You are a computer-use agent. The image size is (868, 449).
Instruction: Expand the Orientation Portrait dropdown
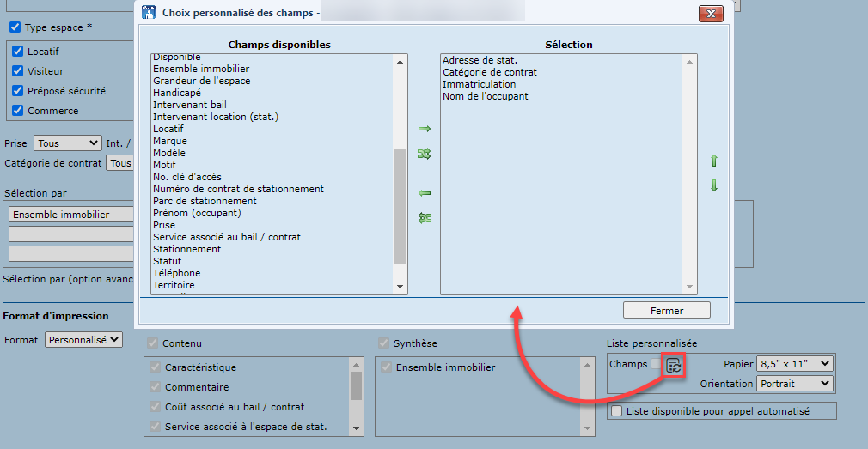(793, 384)
